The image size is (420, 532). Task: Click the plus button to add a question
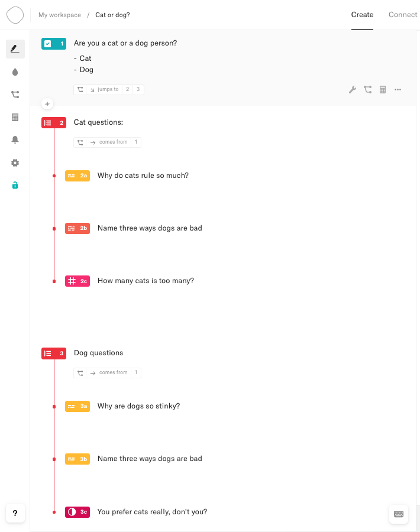click(x=47, y=104)
